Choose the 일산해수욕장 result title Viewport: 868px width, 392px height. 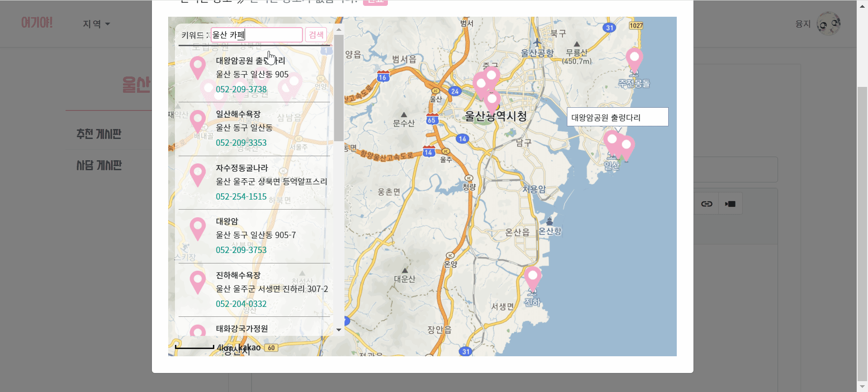click(x=238, y=114)
